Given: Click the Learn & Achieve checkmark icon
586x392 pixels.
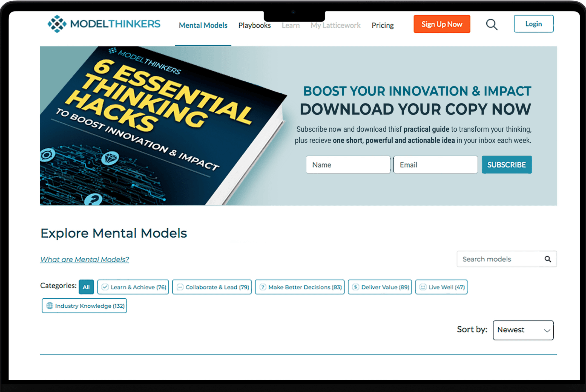Looking at the screenshot, I should coord(105,287).
